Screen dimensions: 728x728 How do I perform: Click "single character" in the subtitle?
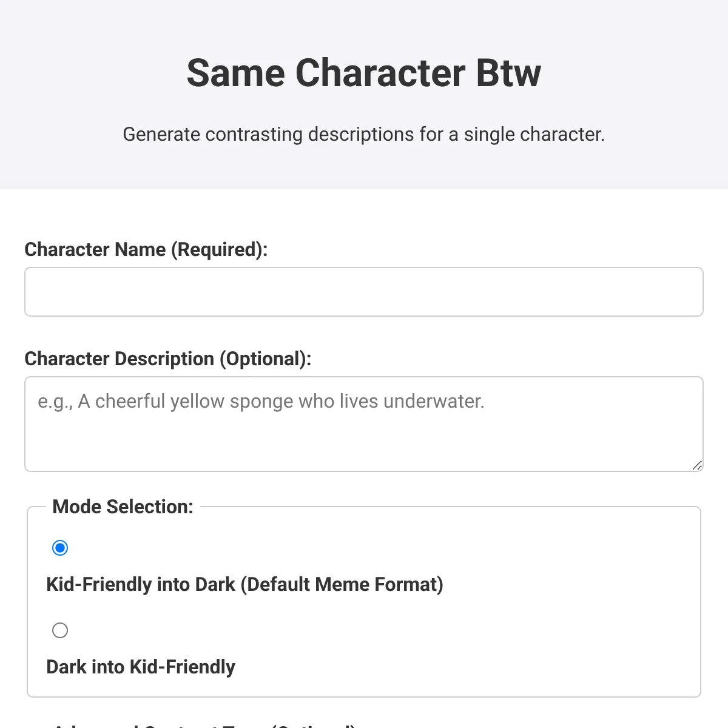pos(534,134)
